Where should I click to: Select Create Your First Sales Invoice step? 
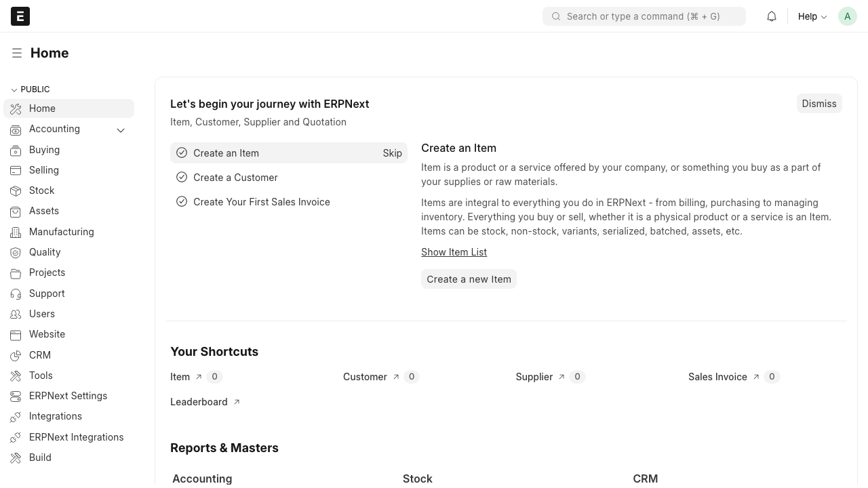289,202
